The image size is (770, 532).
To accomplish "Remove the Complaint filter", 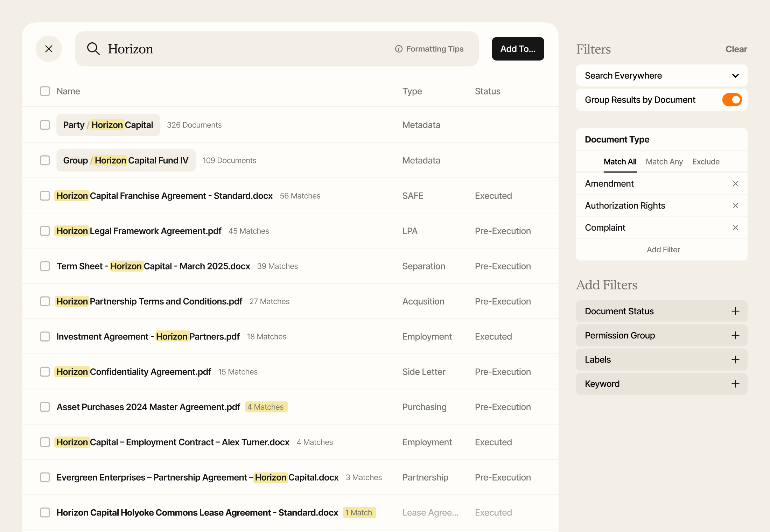I will click(735, 228).
